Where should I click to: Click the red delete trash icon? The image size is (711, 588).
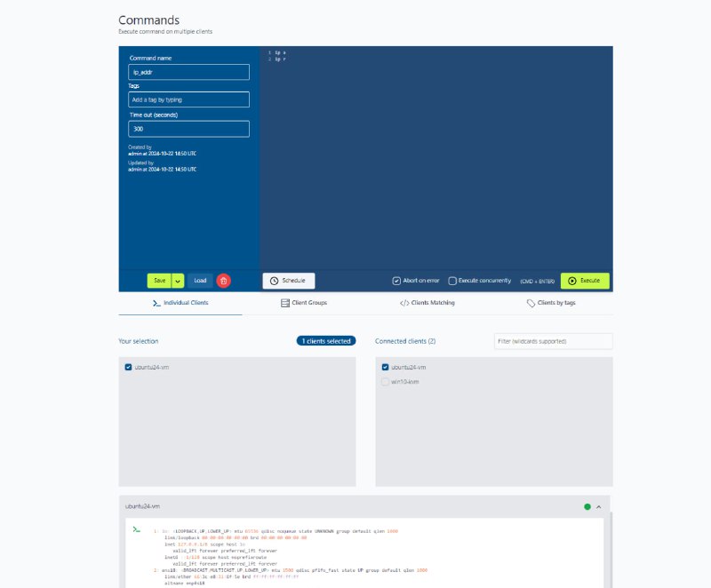click(224, 281)
